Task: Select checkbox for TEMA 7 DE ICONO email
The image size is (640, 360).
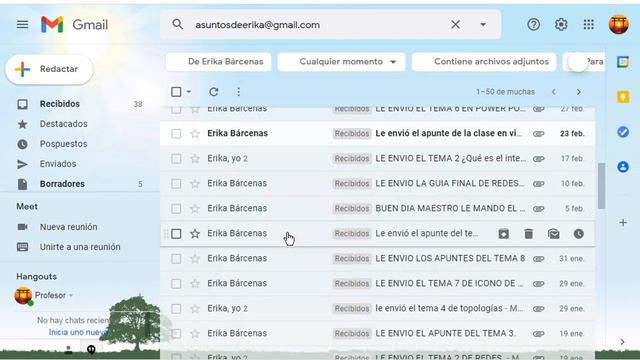Action: (176, 283)
